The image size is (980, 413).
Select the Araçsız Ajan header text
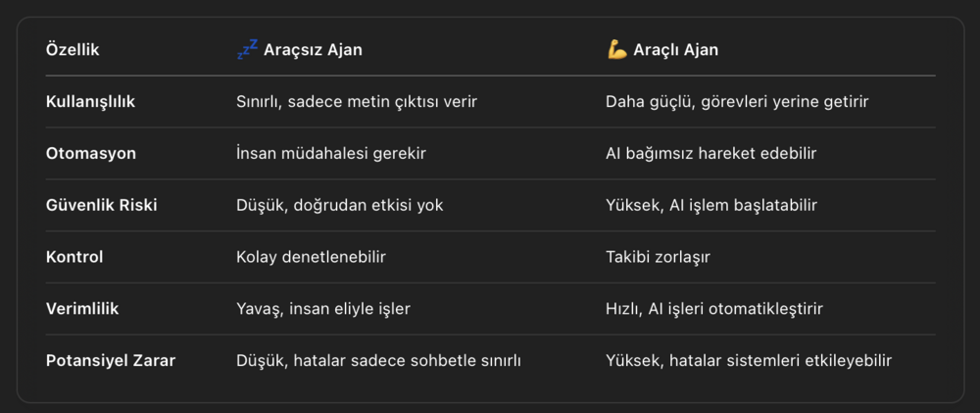(313, 50)
